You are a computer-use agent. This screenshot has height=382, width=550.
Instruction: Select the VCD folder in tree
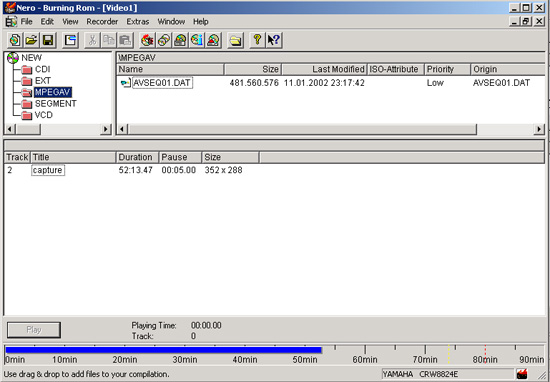pyautogui.click(x=43, y=115)
